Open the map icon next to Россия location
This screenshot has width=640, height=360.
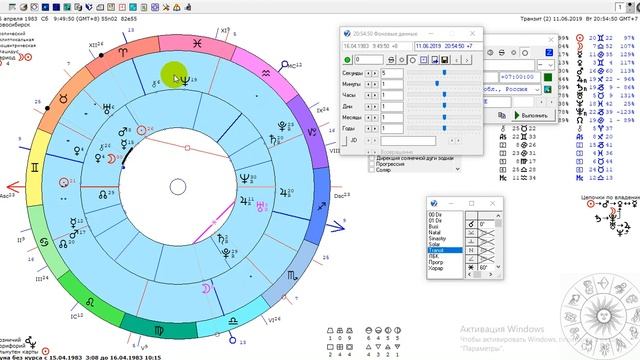[548, 89]
